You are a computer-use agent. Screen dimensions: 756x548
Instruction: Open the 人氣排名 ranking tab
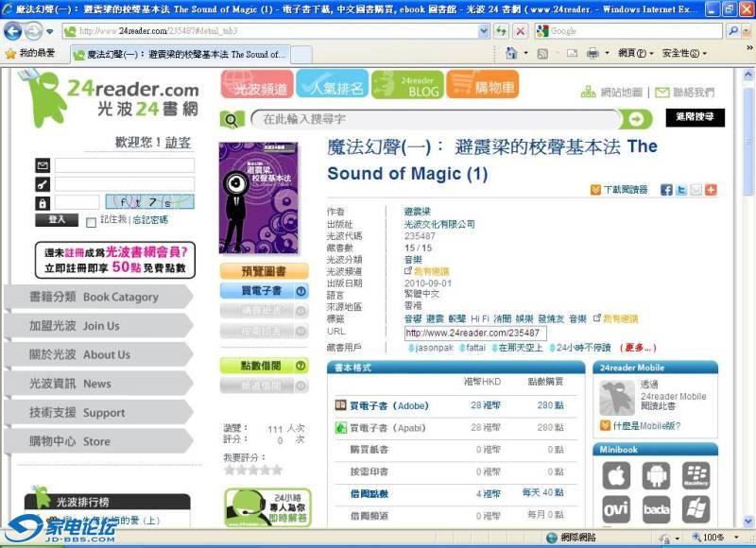tap(333, 84)
